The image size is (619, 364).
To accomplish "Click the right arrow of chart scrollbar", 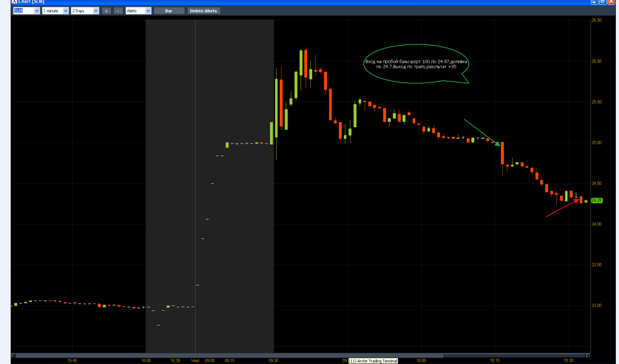I will [x=588, y=355].
